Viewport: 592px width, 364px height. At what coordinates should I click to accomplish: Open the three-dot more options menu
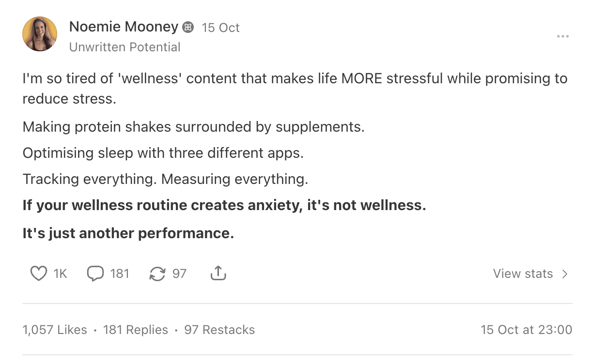pos(562,36)
